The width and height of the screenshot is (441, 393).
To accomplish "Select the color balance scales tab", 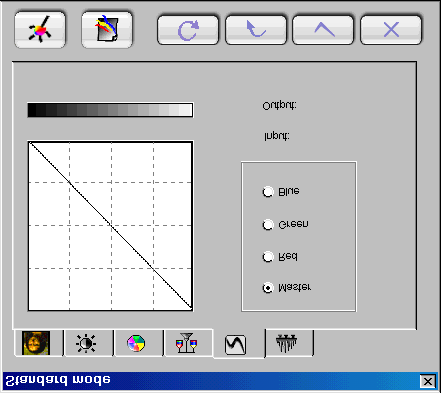I will click(x=187, y=343).
